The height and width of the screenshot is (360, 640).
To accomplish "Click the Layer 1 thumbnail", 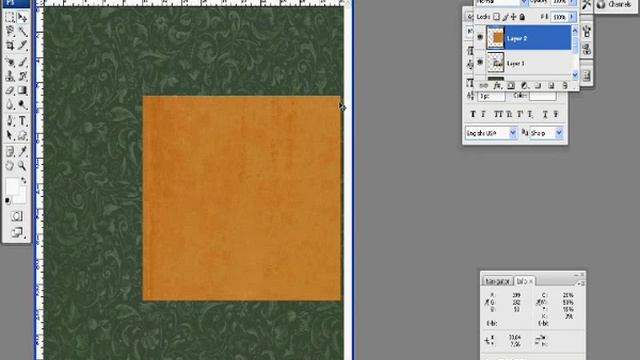I will (496, 63).
